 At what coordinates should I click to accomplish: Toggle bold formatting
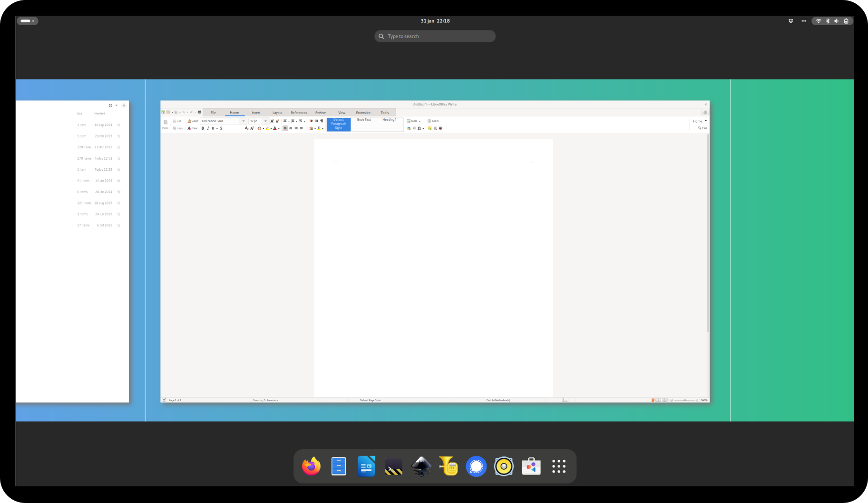point(203,128)
